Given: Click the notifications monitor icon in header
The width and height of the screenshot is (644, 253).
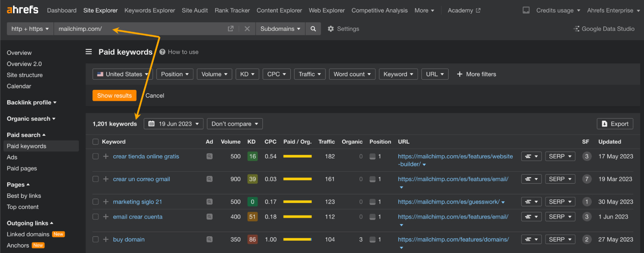Looking at the screenshot, I should tap(526, 10).
